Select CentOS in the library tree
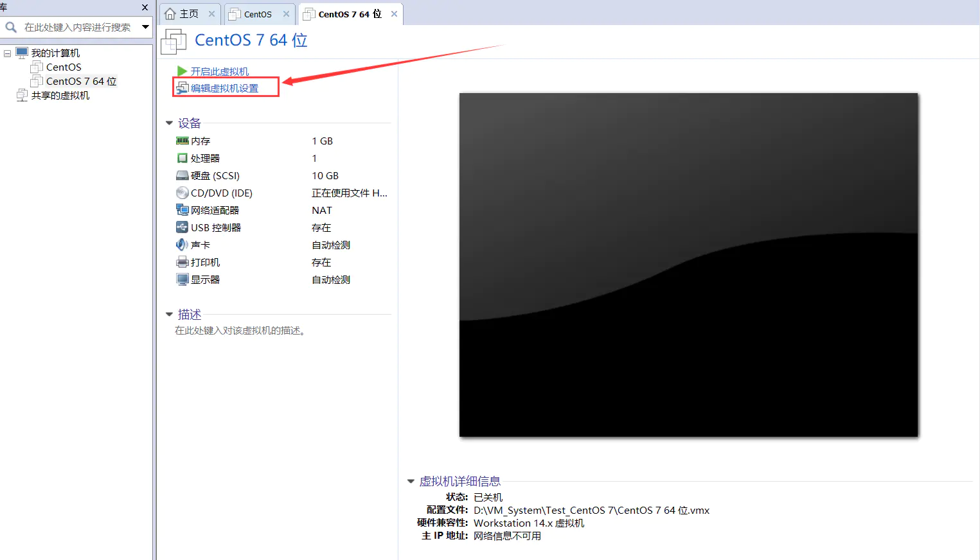This screenshot has height=560, width=980. [x=64, y=67]
